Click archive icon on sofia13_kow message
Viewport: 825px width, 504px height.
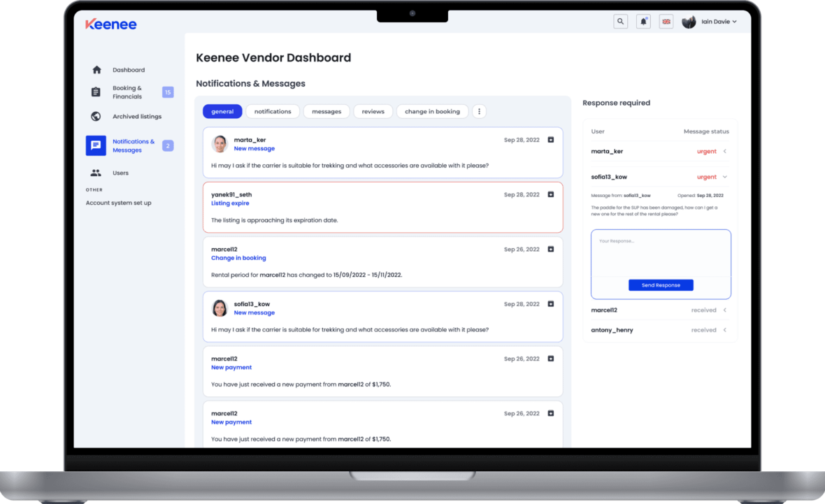click(551, 304)
